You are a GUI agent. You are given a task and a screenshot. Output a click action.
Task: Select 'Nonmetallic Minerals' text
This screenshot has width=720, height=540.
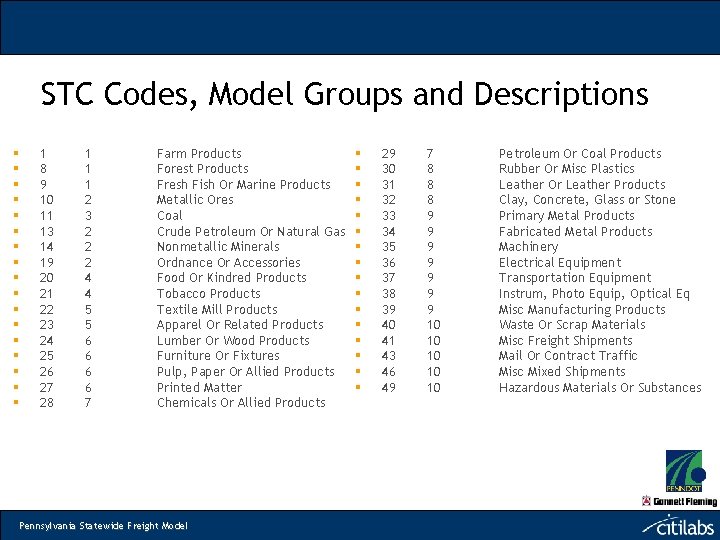pos(218,247)
